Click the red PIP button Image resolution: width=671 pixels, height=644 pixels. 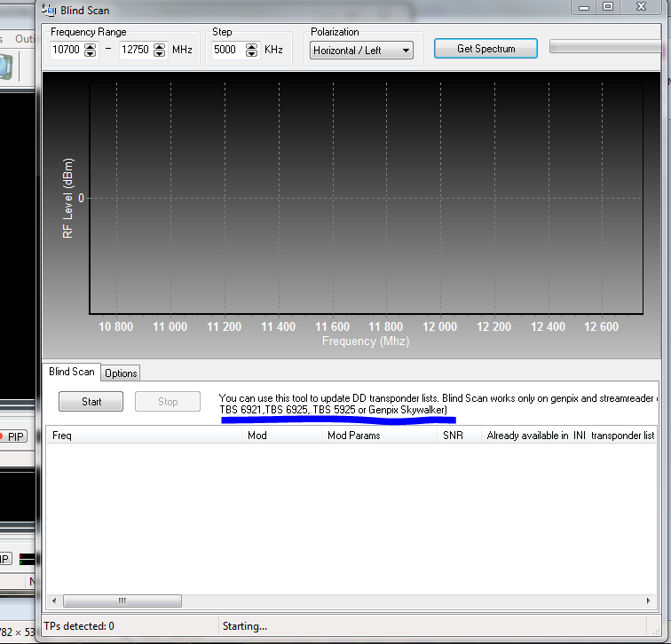[12, 436]
